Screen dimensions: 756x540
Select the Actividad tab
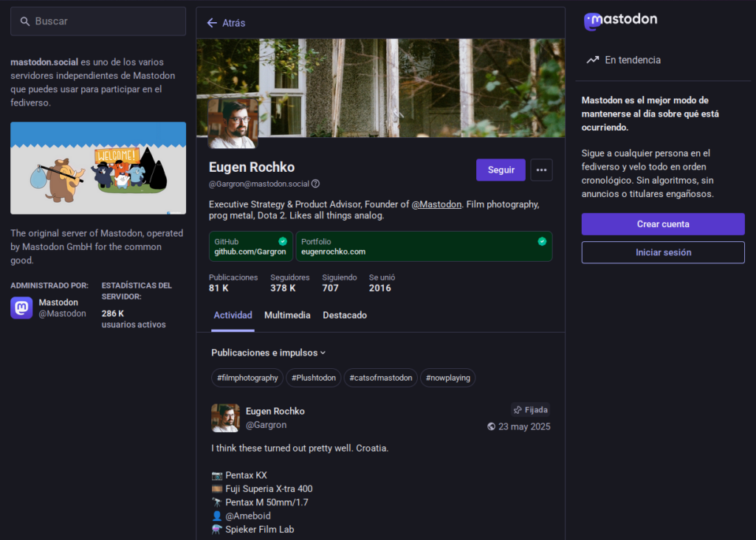pyautogui.click(x=233, y=315)
